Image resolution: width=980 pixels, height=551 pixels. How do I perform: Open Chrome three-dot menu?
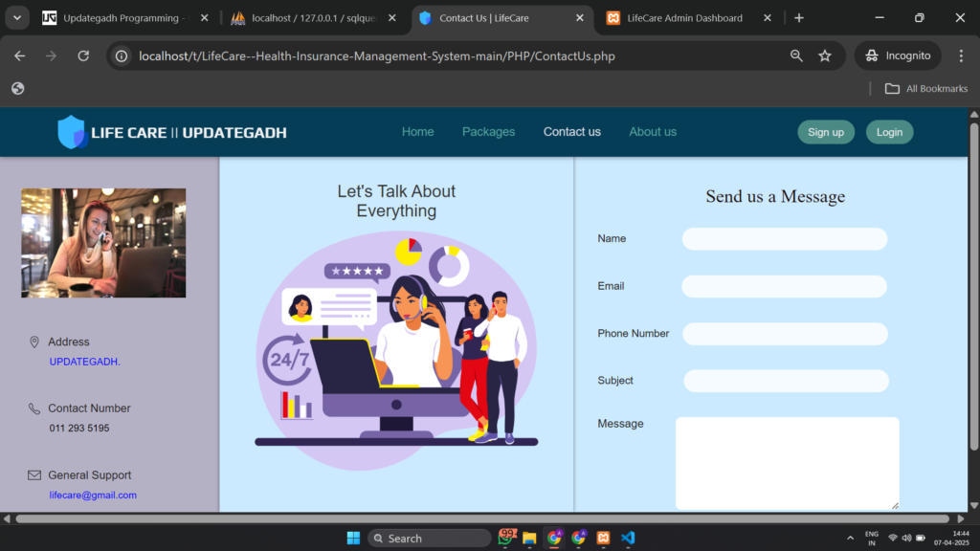point(961,55)
